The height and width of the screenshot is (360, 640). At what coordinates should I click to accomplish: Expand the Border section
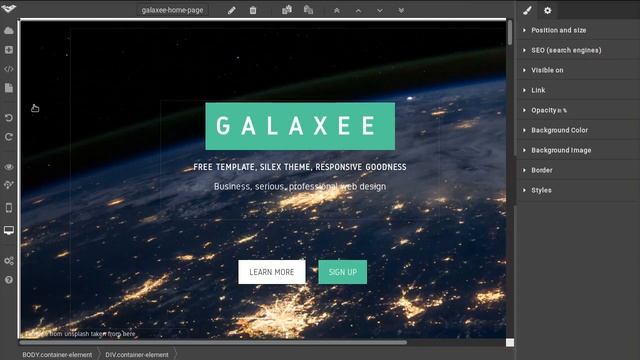[x=578, y=170]
